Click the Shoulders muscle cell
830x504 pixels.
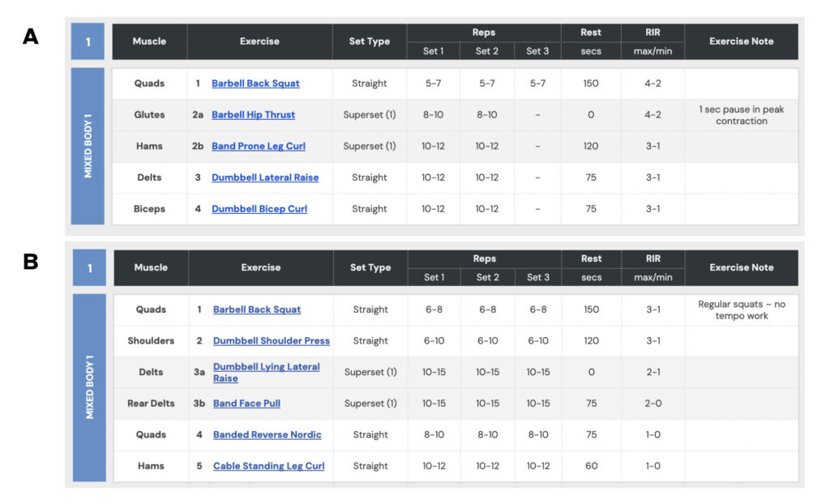pos(151,341)
